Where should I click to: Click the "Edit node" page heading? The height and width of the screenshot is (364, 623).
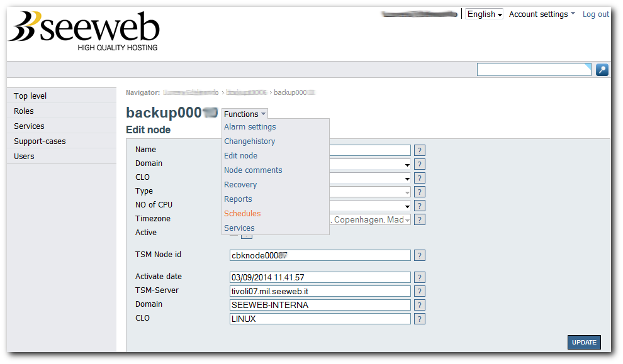(149, 130)
